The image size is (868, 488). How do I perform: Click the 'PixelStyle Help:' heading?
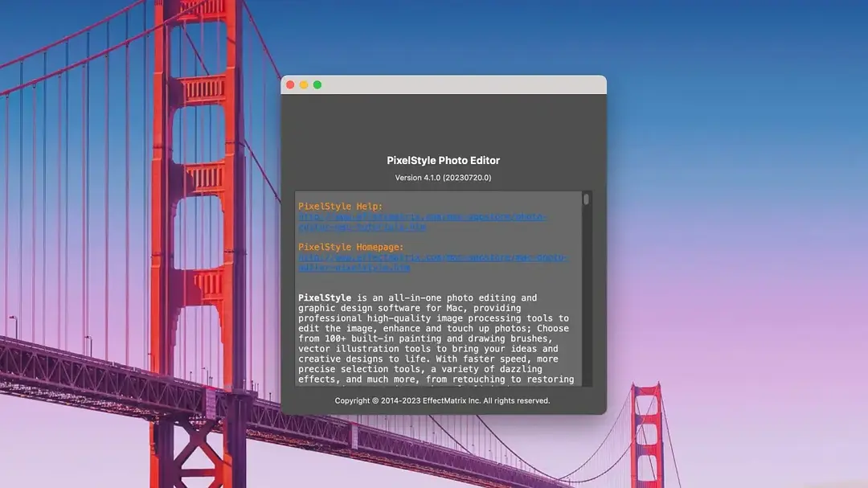341,206
